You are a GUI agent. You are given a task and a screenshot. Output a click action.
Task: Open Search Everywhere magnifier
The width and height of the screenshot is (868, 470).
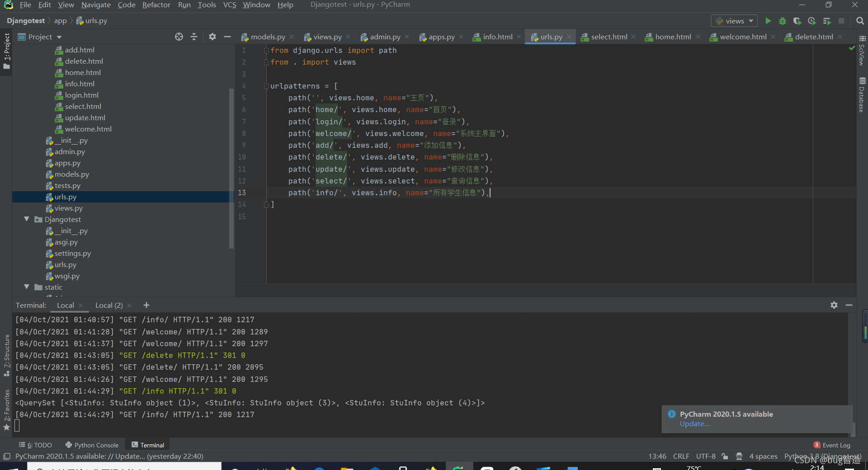[860, 21]
